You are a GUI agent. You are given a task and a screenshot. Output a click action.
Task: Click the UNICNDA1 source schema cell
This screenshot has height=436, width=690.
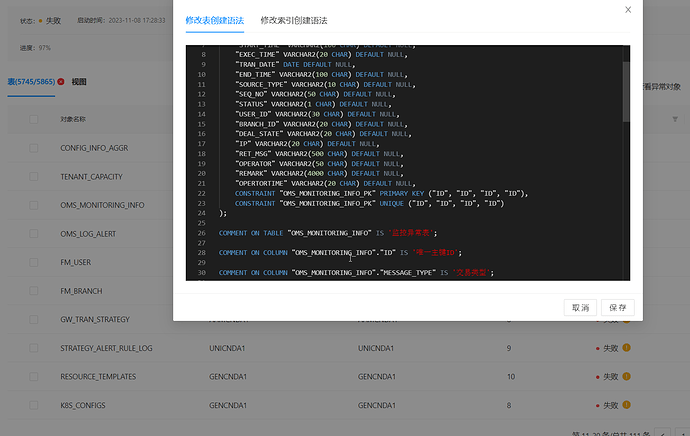point(227,348)
